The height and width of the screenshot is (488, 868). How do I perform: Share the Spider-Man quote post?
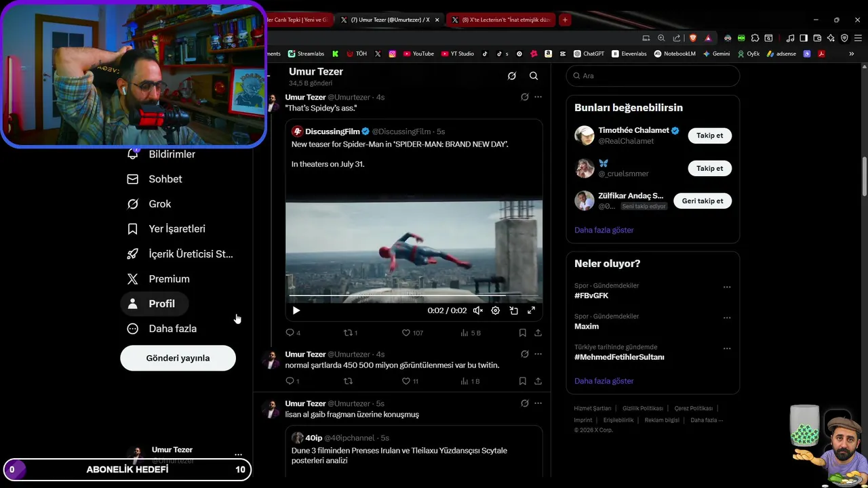pos(538,333)
